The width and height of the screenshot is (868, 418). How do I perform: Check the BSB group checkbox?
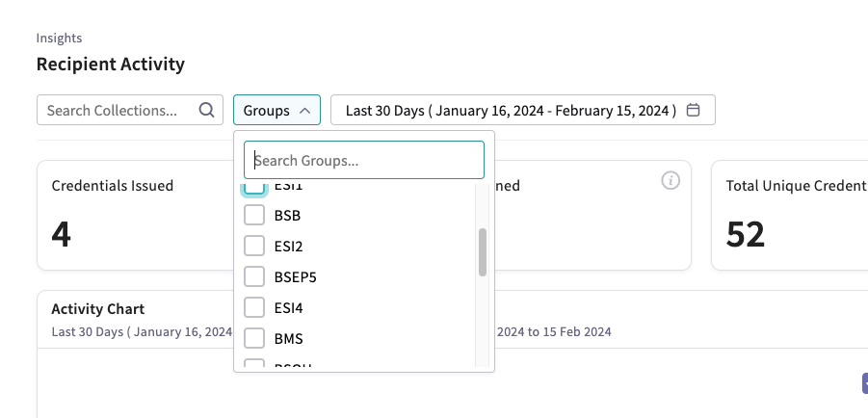tap(254, 215)
